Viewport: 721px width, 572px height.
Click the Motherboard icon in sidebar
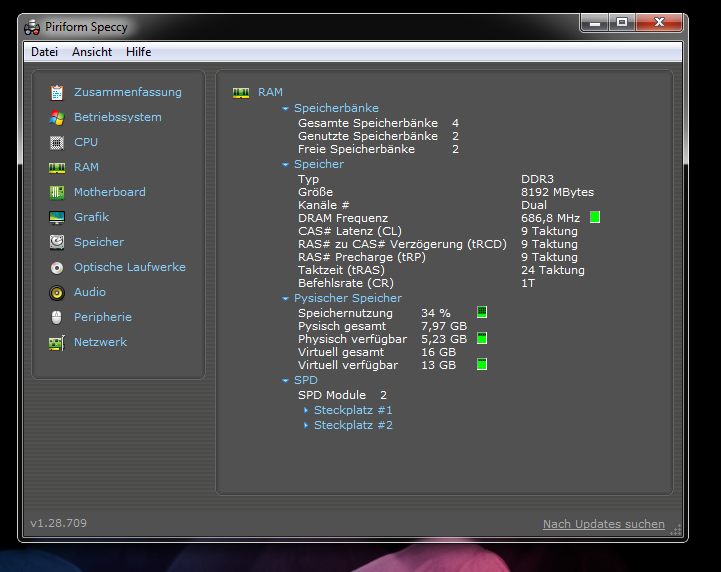coord(57,193)
